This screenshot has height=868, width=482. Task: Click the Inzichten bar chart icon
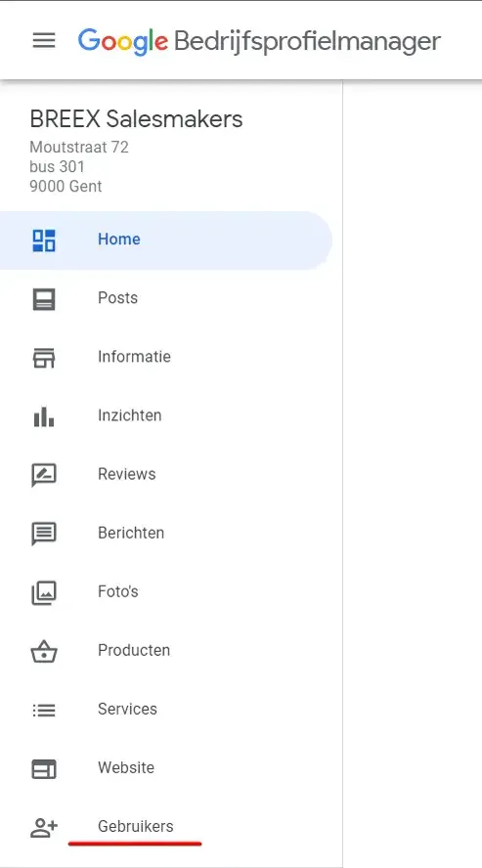pos(44,416)
